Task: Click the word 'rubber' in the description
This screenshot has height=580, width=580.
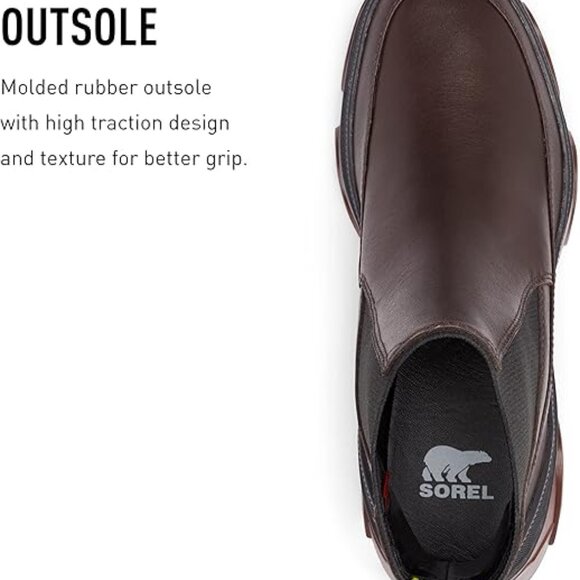Action: tap(106, 88)
